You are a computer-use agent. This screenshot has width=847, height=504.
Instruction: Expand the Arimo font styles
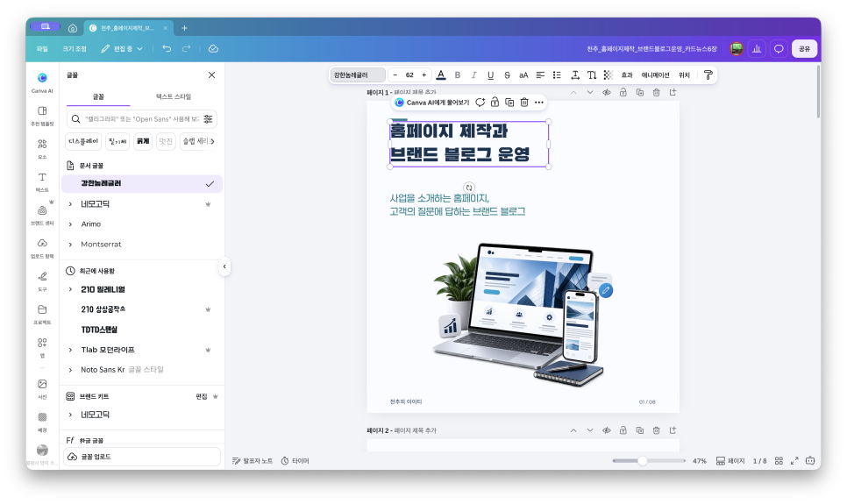70,224
